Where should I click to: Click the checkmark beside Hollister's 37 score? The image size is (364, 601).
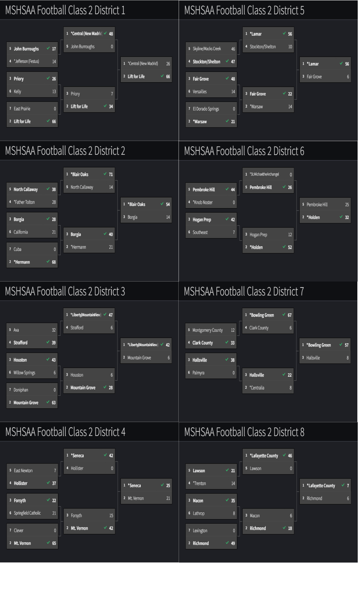point(48,483)
